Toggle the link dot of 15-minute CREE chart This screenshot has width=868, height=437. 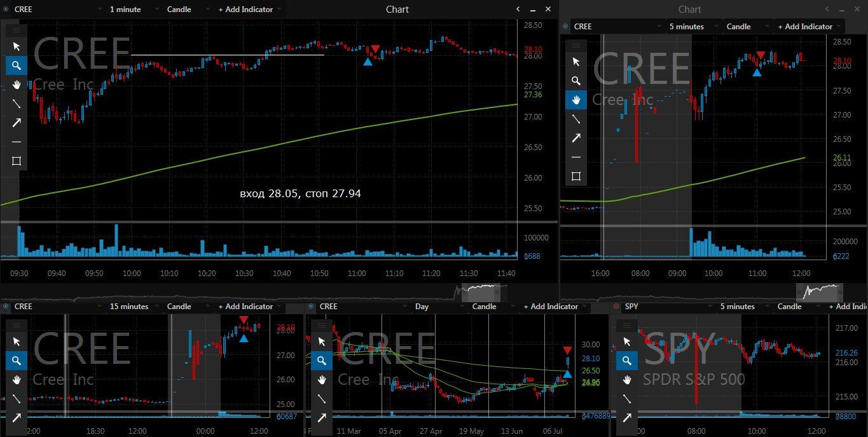[x=6, y=307]
